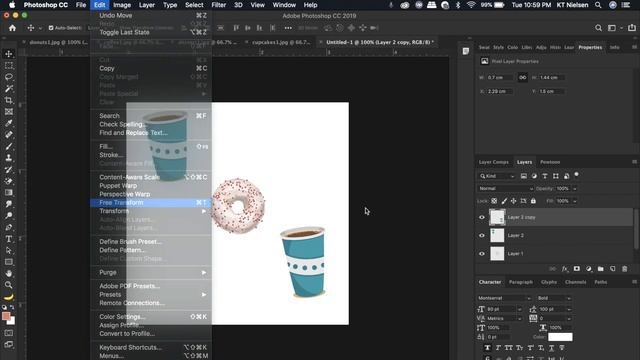
Task: Click the background color swatch
Action: [x=12, y=322]
